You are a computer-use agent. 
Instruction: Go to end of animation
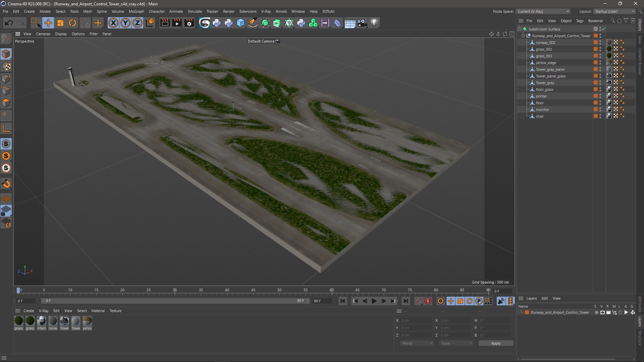pyautogui.click(x=406, y=301)
